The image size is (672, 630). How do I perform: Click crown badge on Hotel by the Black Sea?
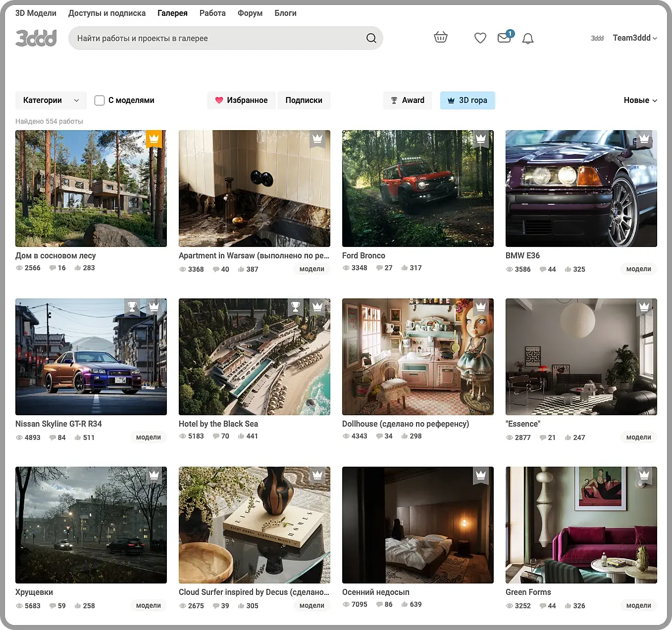(317, 307)
